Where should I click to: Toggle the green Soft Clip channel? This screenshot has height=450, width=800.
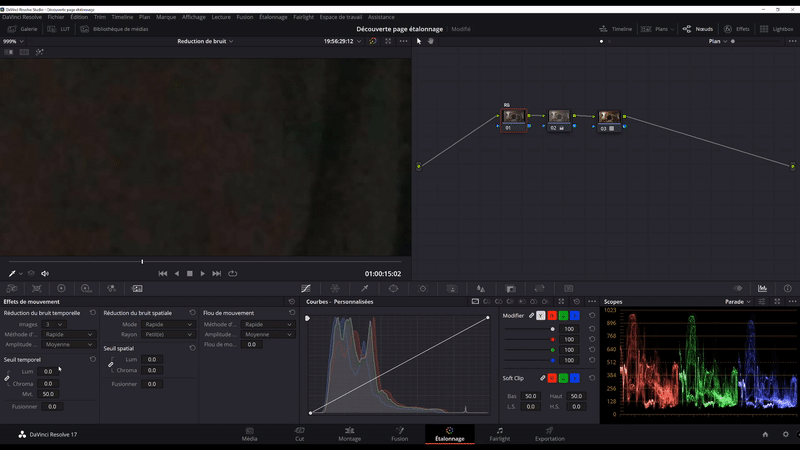[564, 378]
